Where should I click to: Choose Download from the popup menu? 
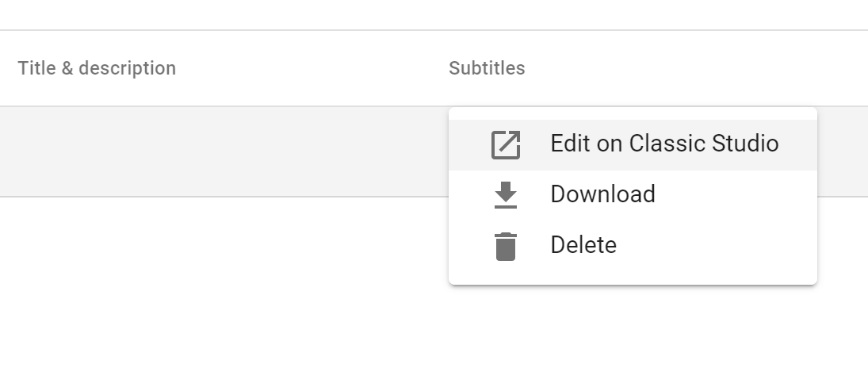pos(632,194)
